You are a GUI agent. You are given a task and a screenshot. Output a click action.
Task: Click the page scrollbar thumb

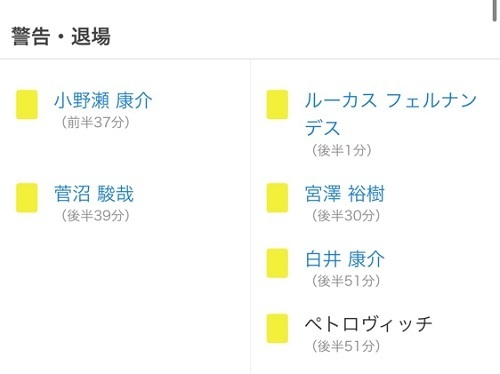click(x=495, y=11)
